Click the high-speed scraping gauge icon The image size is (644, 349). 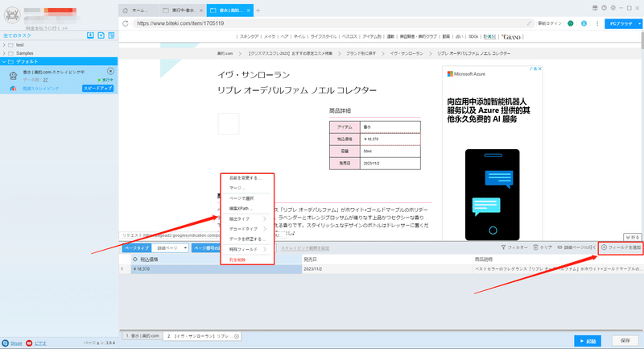click(13, 89)
